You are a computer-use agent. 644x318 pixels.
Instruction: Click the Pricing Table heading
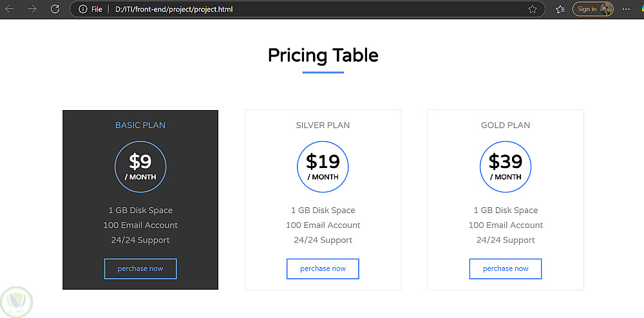point(323,55)
